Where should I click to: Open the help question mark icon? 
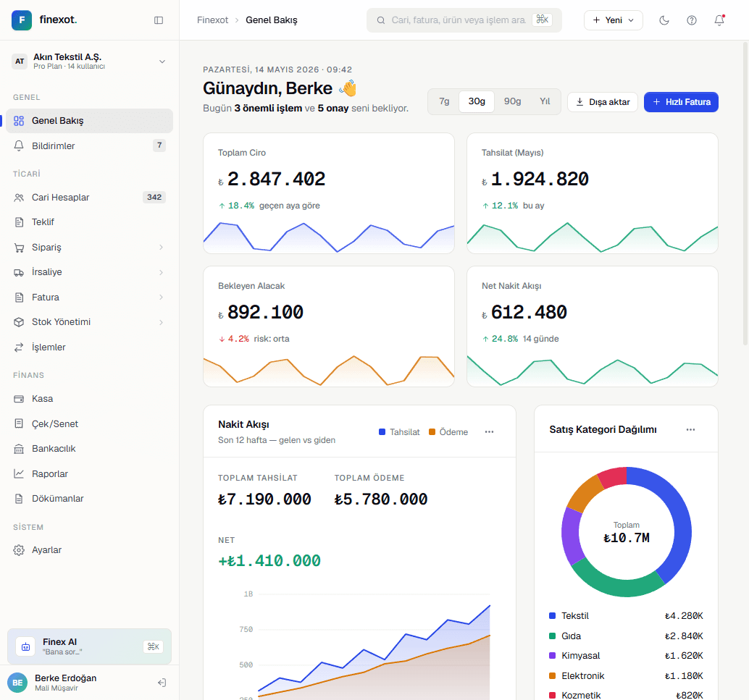click(x=692, y=20)
